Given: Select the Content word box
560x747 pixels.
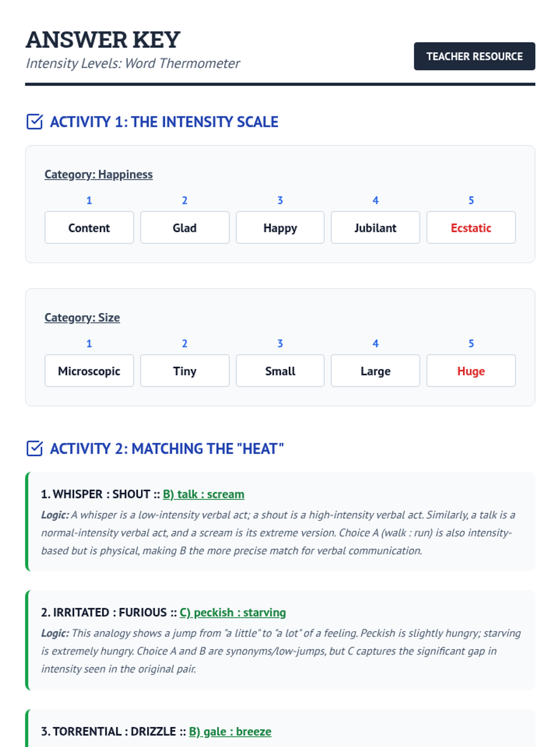Looking at the screenshot, I should coord(89,228).
